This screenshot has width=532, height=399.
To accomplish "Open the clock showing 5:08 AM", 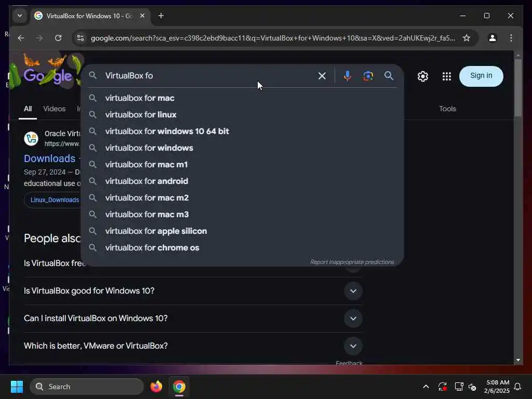I will pyautogui.click(x=497, y=387).
